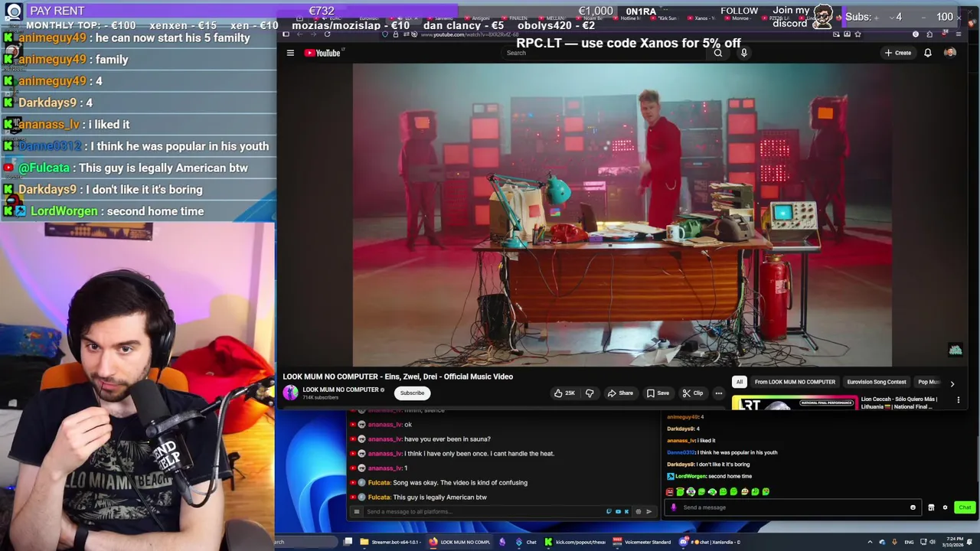Subscribe to LOOK MUM NO COMPUTER
980x551 pixels.
[412, 393]
